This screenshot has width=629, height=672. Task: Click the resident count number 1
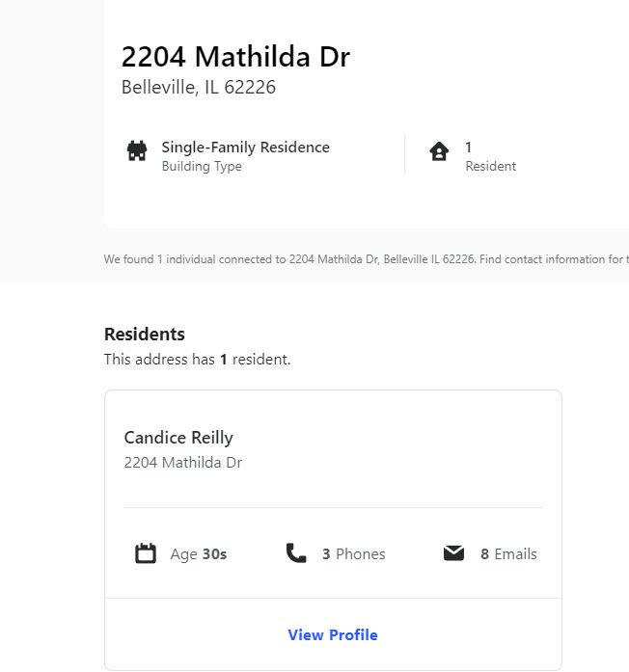469,148
